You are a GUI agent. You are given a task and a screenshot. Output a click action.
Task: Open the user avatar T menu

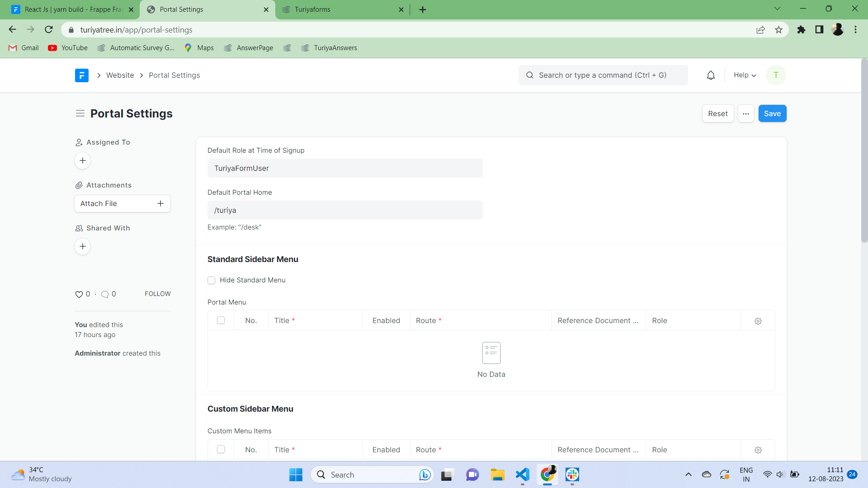(x=776, y=75)
